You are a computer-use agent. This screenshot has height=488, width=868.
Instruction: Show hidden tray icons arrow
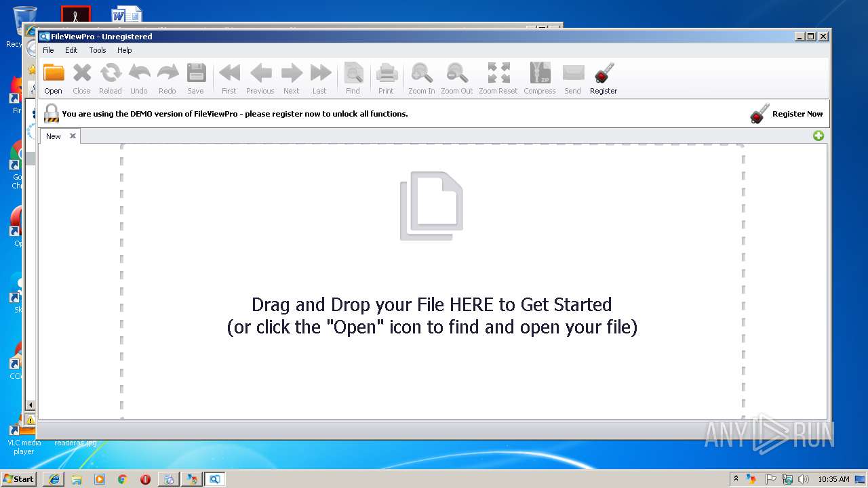tap(736, 479)
